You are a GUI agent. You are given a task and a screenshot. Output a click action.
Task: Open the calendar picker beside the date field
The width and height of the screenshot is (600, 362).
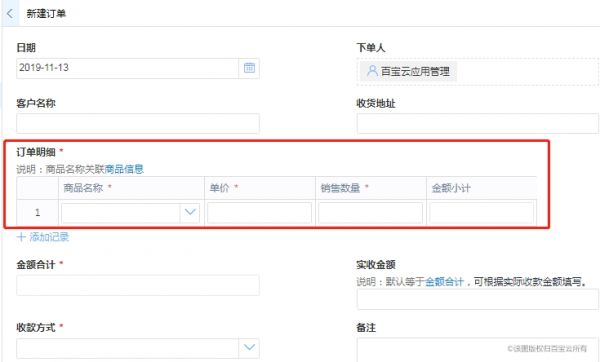click(249, 68)
